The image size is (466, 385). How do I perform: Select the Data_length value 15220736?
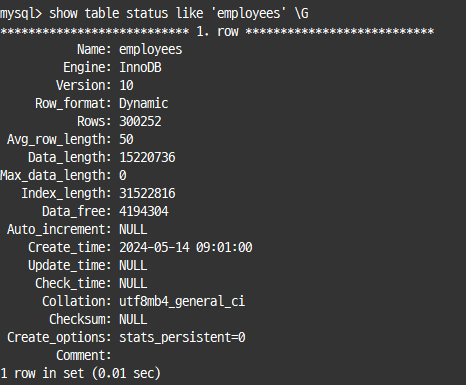coord(147,158)
